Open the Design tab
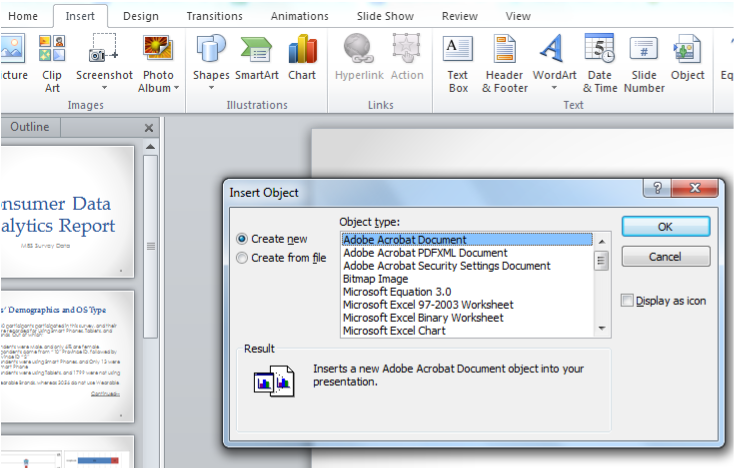The height and width of the screenshot is (471, 738). point(141,16)
